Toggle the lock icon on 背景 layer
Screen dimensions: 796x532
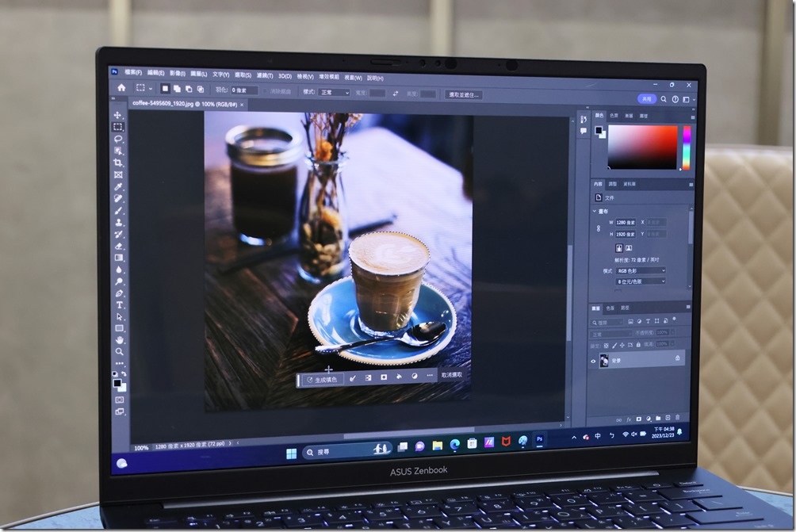click(x=677, y=358)
